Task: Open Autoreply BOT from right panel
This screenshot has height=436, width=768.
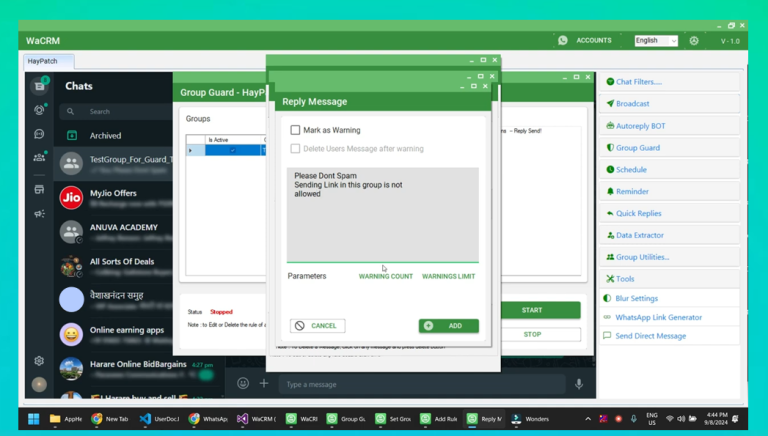Action: (640, 126)
